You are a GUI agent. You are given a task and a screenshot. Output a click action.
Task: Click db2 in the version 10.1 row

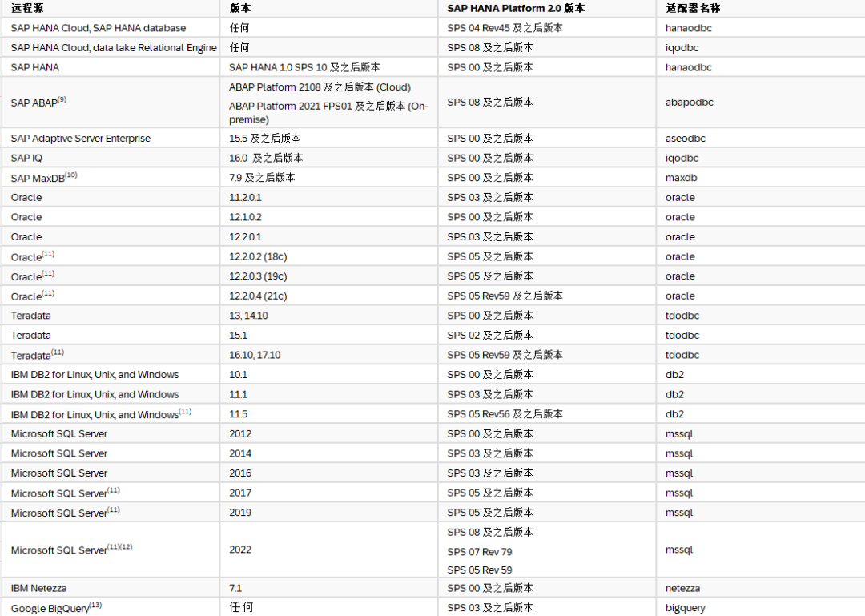(x=674, y=375)
